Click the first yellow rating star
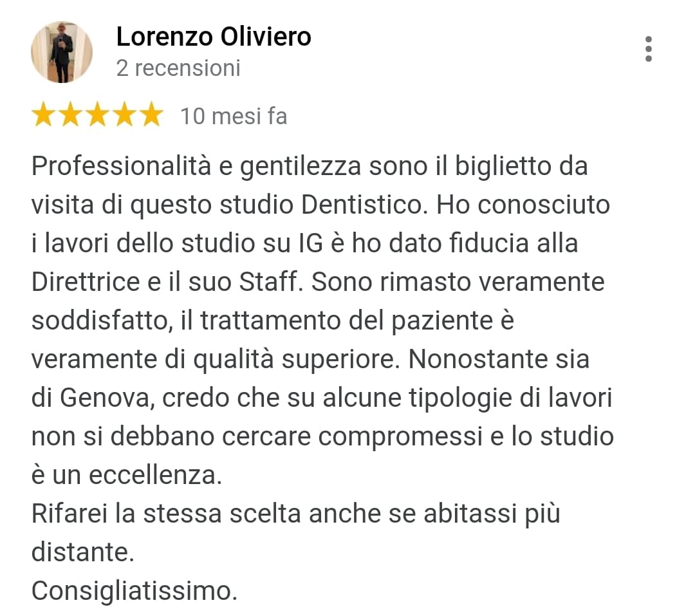695x616 pixels. 44,115
